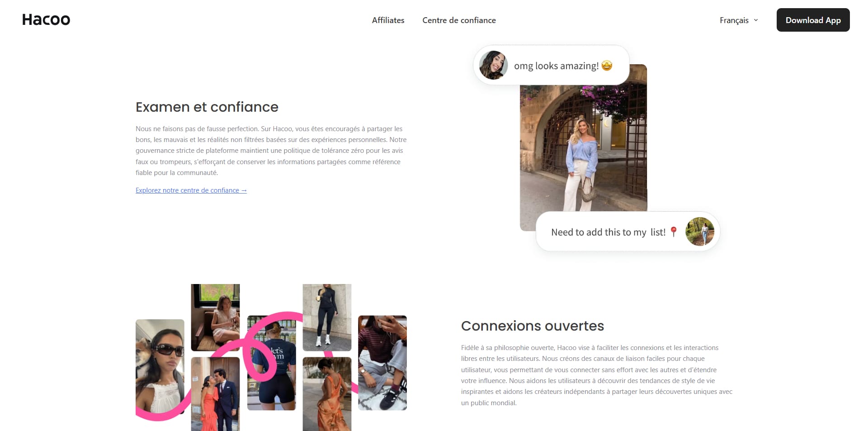Follow Explorez notre centre de confiance link
Screen dimensions: 868x431
coord(191,190)
